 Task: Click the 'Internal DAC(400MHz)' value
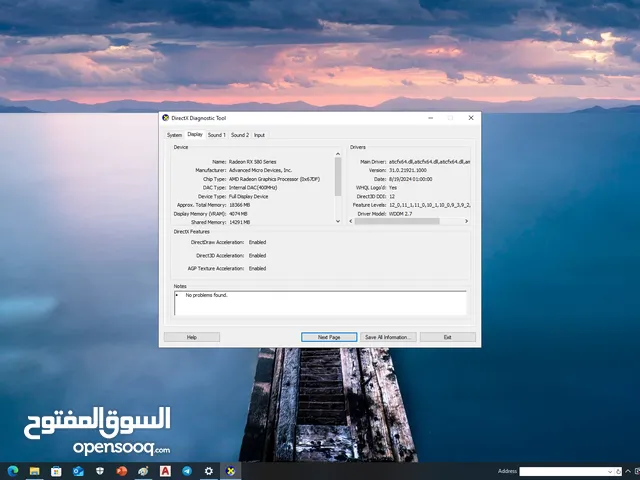point(253,188)
